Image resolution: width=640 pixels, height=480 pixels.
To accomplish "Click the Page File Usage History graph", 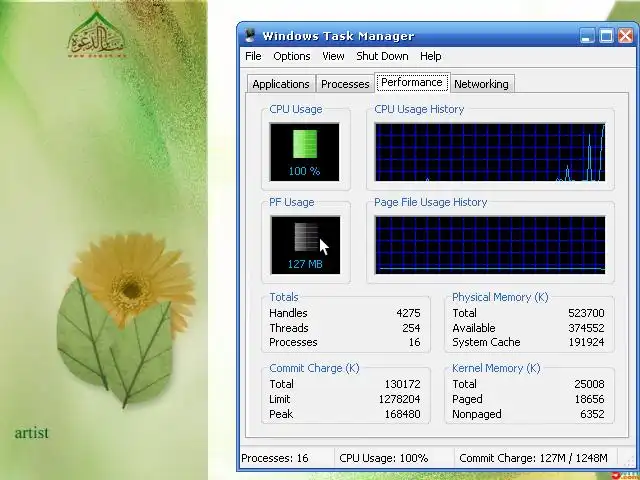I will click(x=490, y=245).
